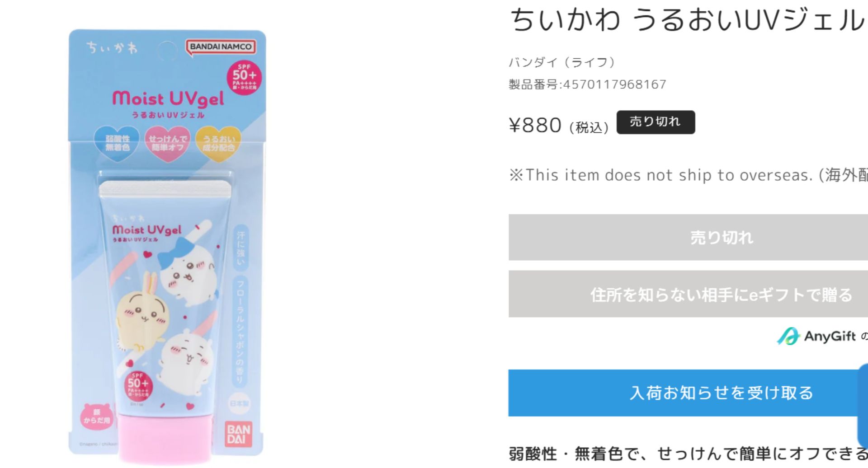Click the red BANDAI logo on package

tap(238, 434)
